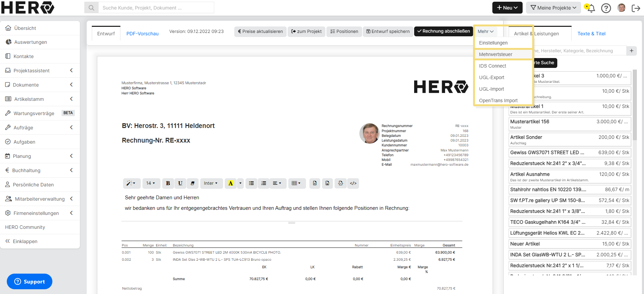644x294 pixels.
Task: Click the page break icon
Action: pos(341,183)
